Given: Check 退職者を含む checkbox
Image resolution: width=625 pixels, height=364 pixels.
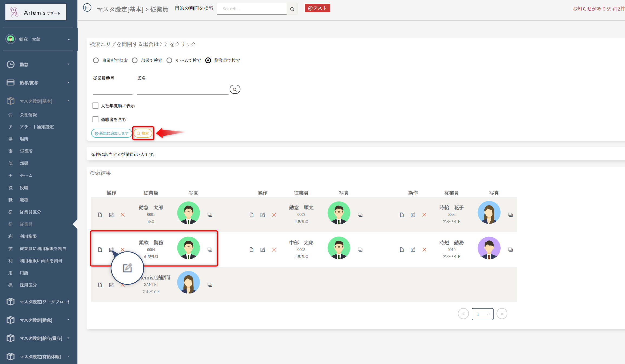Looking at the screenshot, I should tap(95, 119).
